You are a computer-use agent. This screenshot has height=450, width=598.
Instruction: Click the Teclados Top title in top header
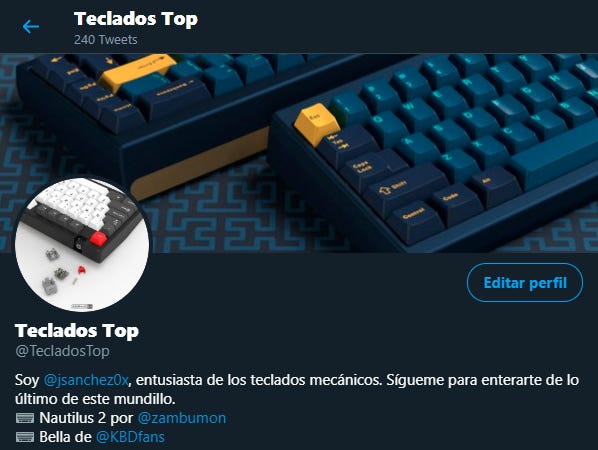pyautogui.click(x=136, y=19)
